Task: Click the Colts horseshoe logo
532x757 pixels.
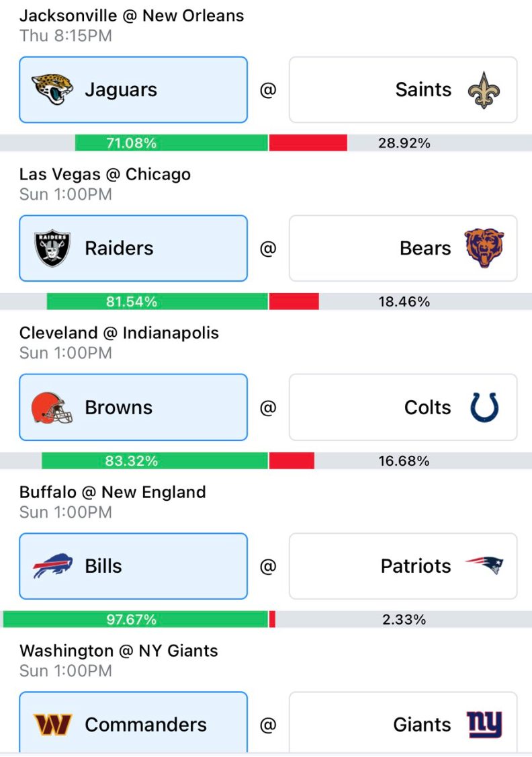Action: click(484, 407)
